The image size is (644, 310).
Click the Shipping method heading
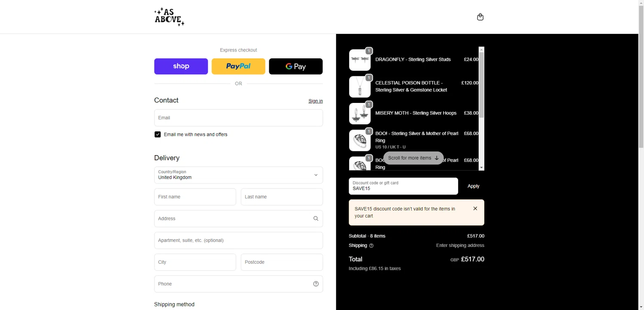coord(174,304)
